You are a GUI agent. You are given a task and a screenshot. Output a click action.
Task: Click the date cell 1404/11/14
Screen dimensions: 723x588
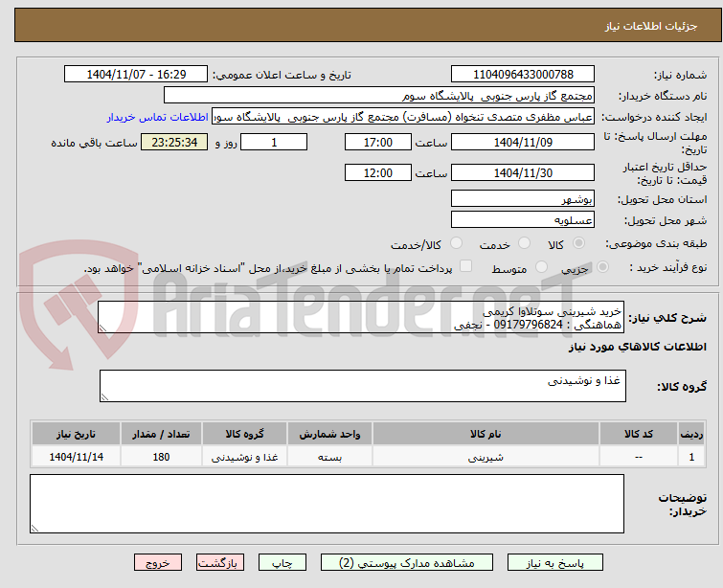pyautogui.click(x=76, y=457)
